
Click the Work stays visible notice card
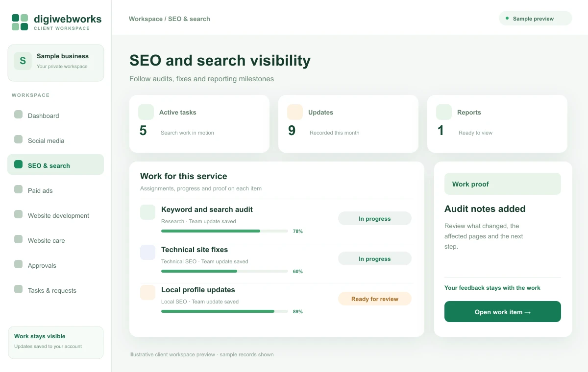click(56, 343)
